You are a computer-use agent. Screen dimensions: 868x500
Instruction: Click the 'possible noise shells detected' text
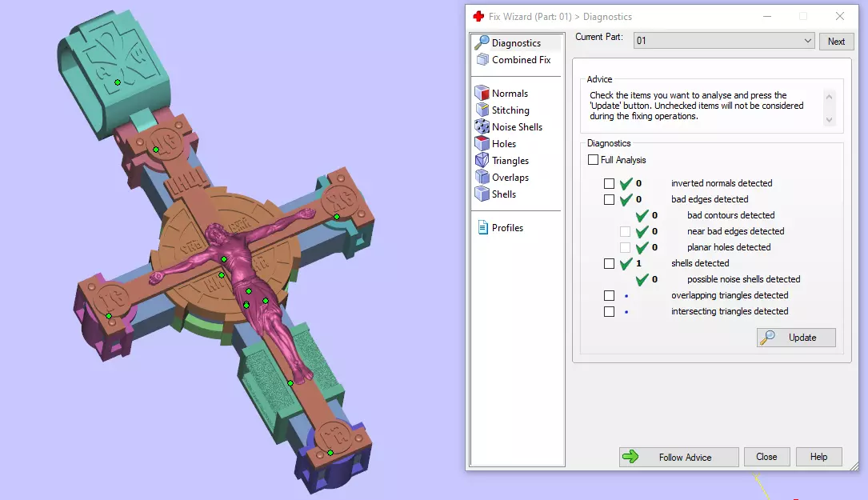click(x=743, y=280)
